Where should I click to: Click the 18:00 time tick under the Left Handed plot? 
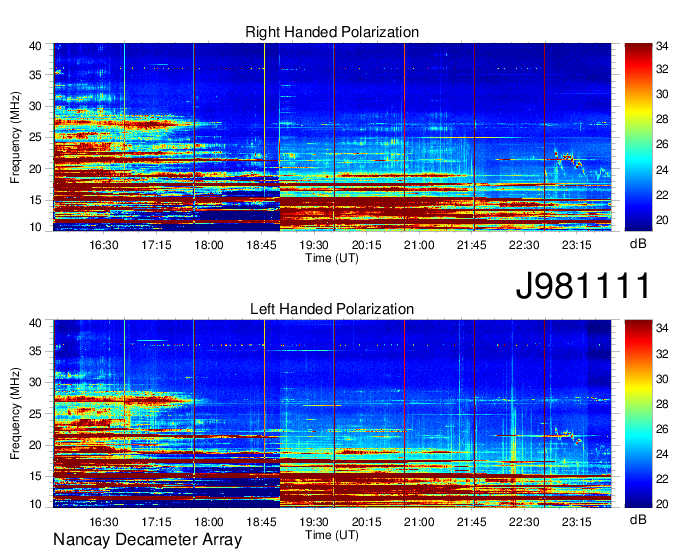pos(209,522)
